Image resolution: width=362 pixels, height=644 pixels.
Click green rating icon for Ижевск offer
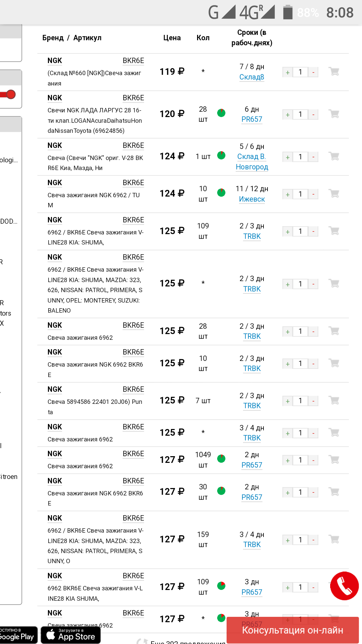pyautogui.click(x=221, y=193)
